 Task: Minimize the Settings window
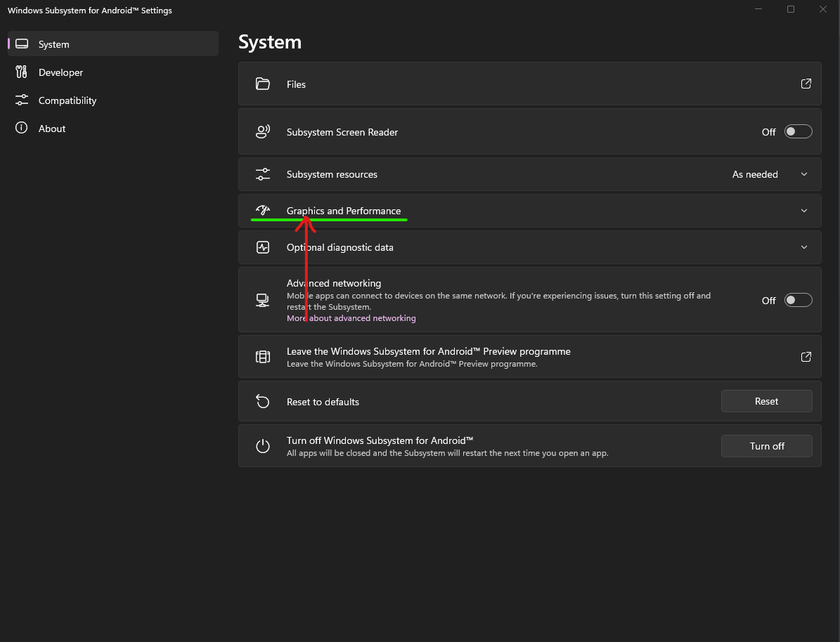tap(758, 9)
